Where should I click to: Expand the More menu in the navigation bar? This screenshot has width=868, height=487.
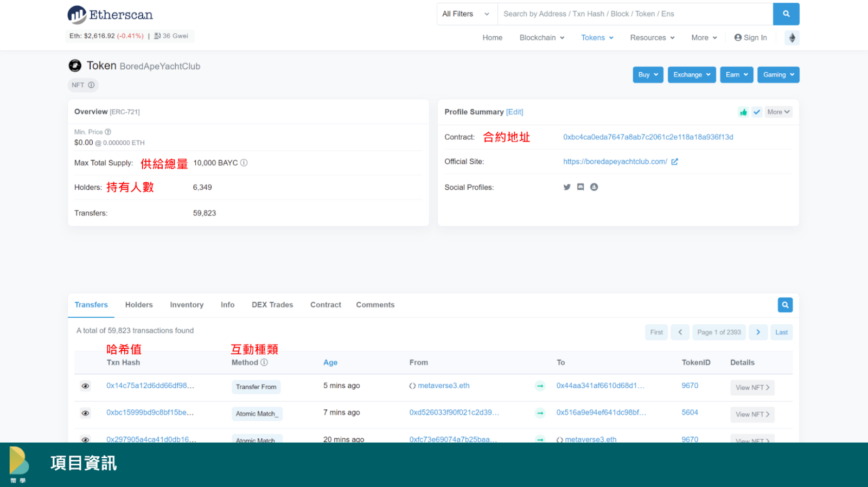tap(704, 37)
